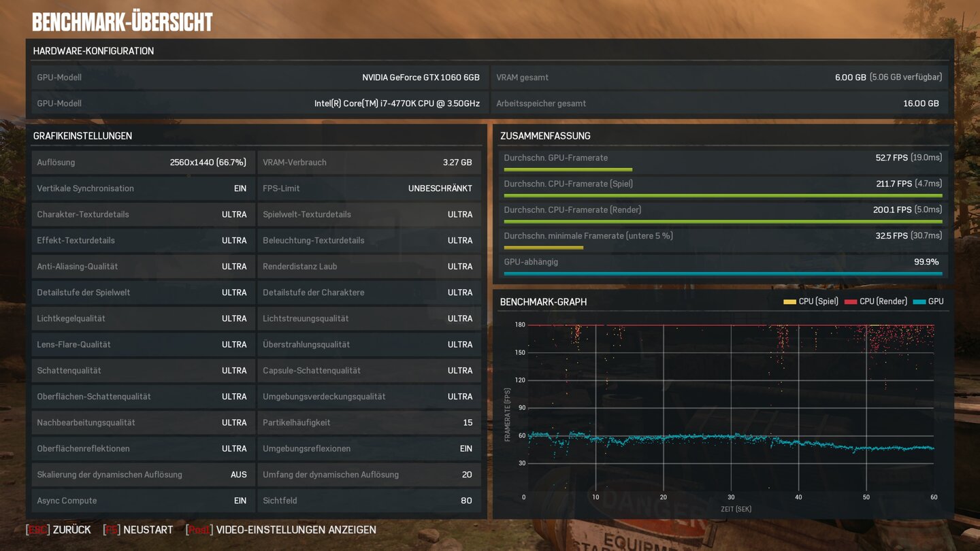Screen dimensions: 980x551
Task: Click the Lichtstreuungsqualität label
Action: (306, 318)
